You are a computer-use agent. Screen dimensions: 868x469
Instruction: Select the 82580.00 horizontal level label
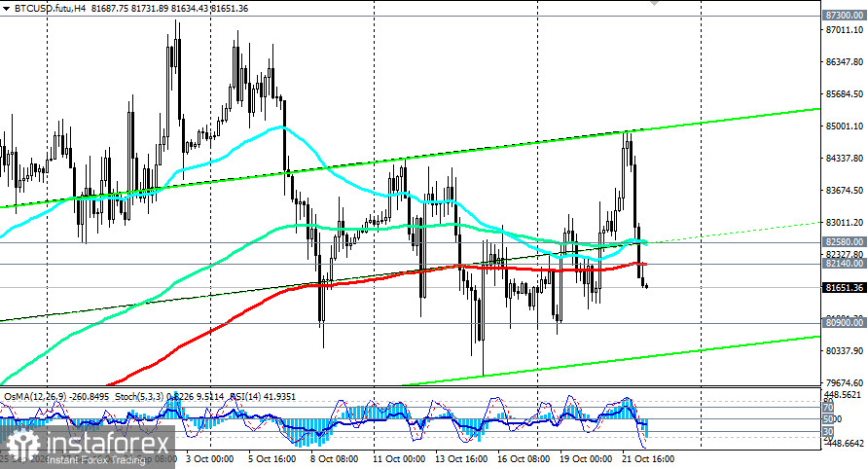(844, 242)
